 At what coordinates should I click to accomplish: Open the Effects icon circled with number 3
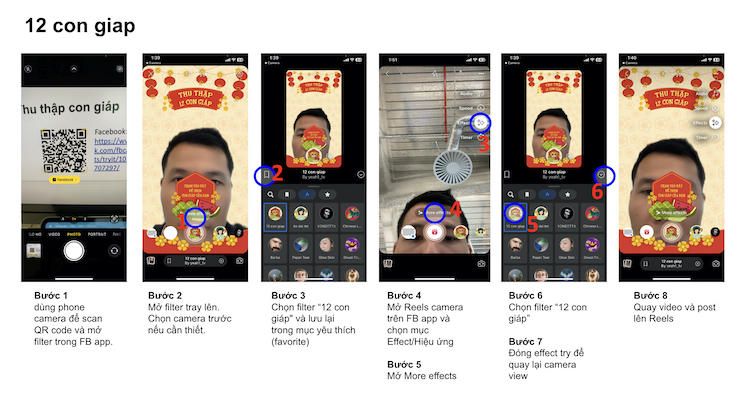480,123
